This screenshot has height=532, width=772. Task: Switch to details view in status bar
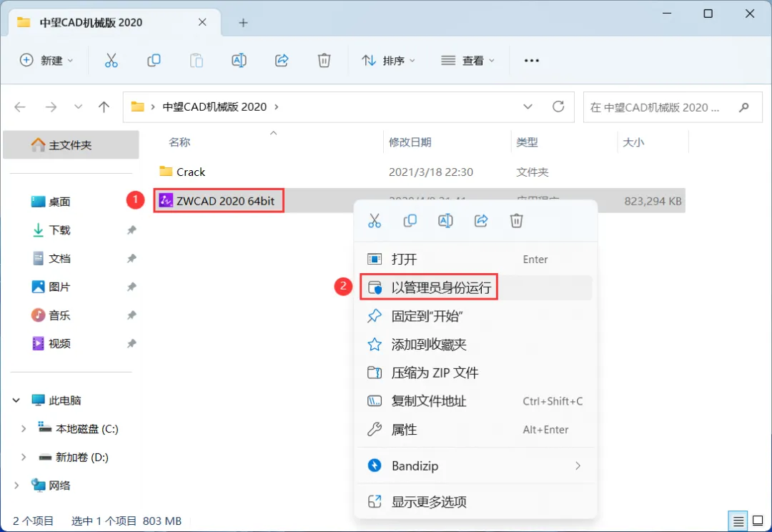coord(738,521)
